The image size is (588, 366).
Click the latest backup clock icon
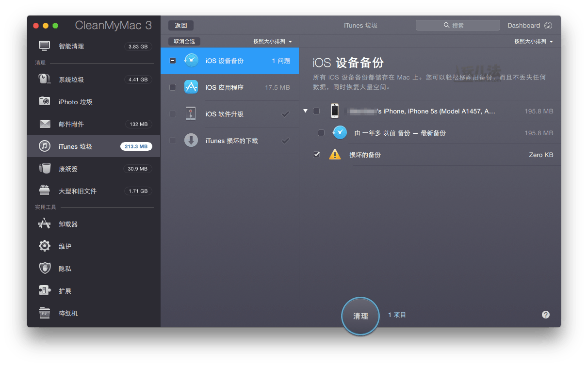(340, 132)
